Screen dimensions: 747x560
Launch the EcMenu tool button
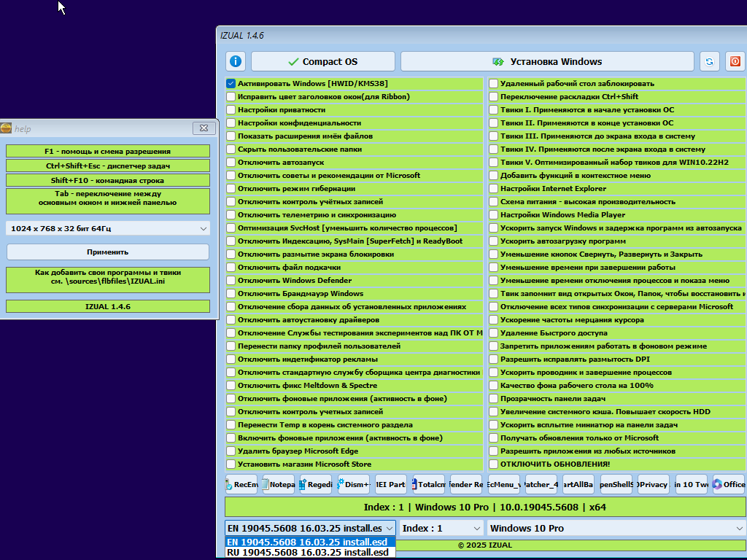(x=503, y=484)
